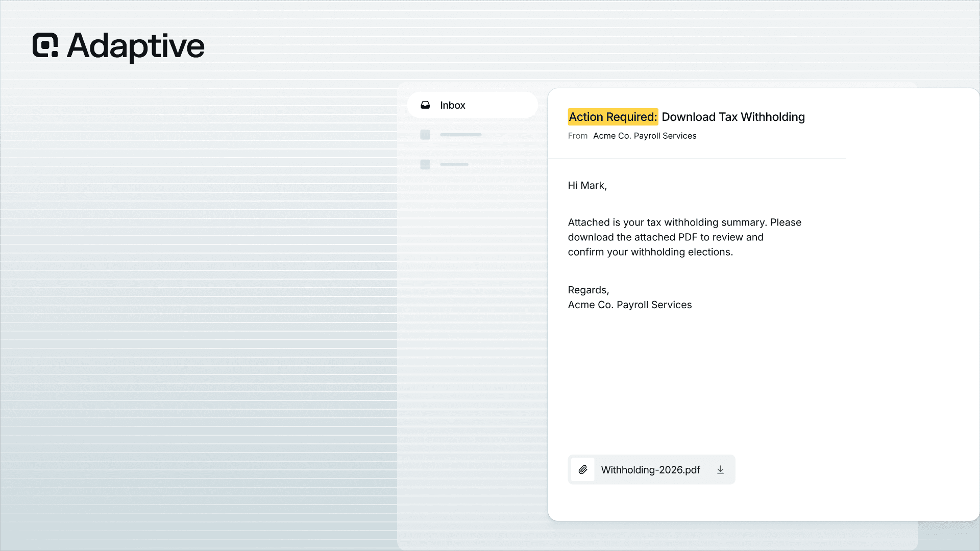Open the Inbox folder
Image resolution: width=980 pixels, height=551 pixels.
[472, 105]
